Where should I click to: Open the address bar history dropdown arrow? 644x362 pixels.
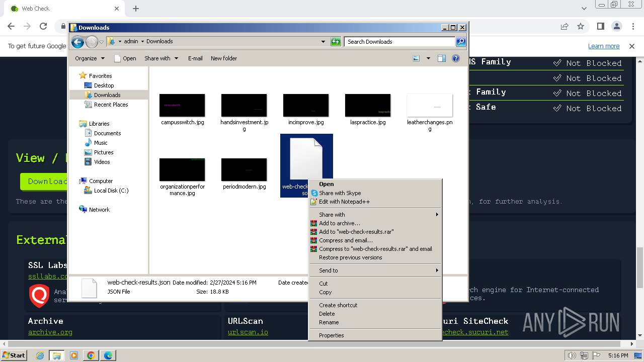pos(323,42)
